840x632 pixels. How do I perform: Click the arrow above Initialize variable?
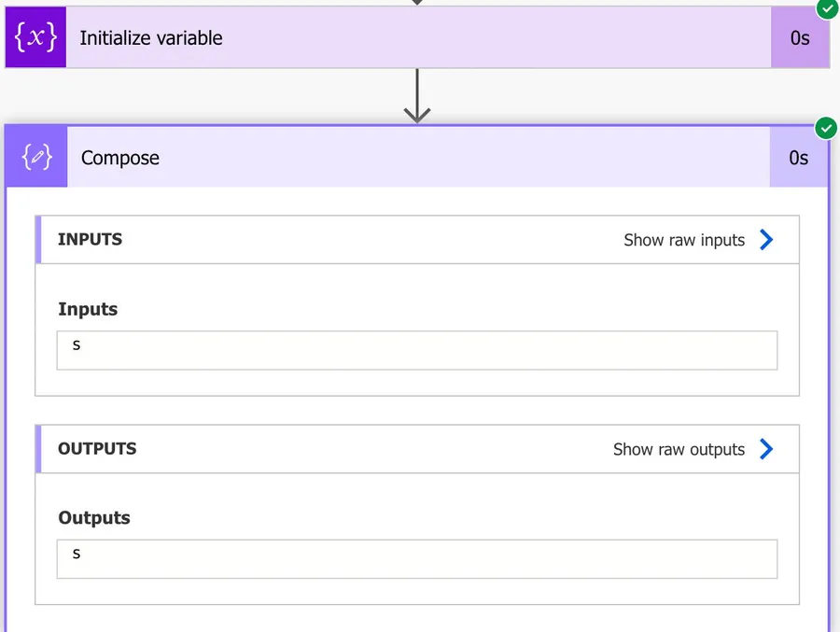point(417,3)
